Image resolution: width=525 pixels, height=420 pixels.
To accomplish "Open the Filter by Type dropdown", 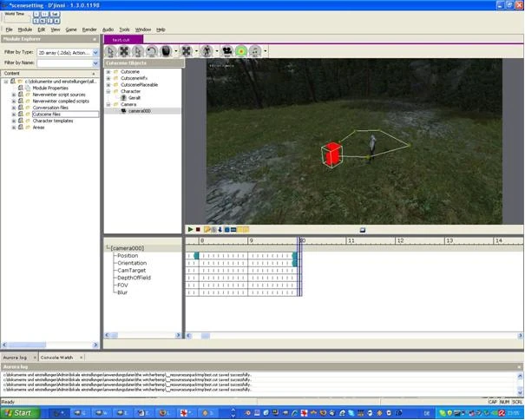I will [93, 52].
